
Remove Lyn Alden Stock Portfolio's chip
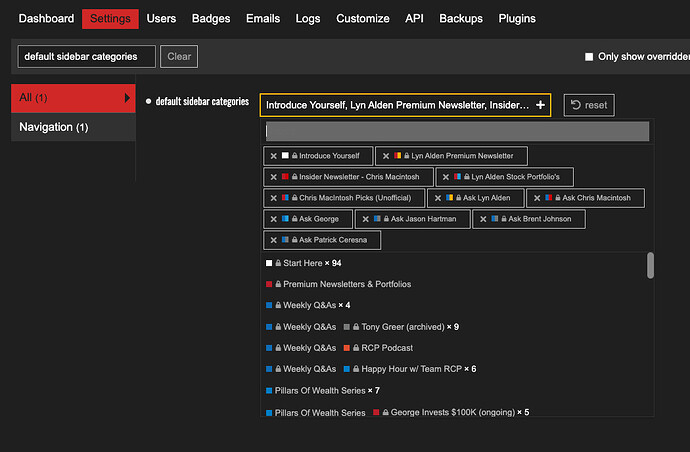(446, 177)
